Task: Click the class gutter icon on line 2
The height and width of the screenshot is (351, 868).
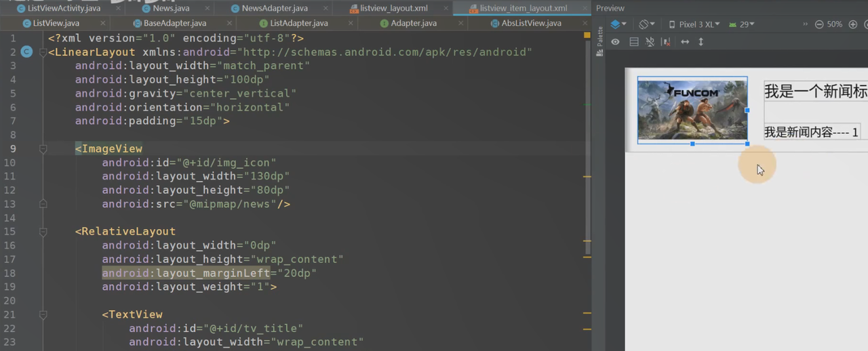Action: [x=26, y=51]
